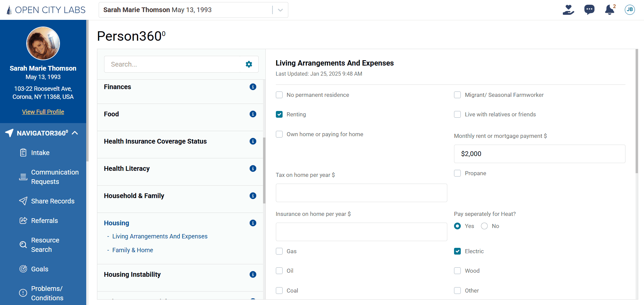Open the search settings gear icon

pos(249,64)
